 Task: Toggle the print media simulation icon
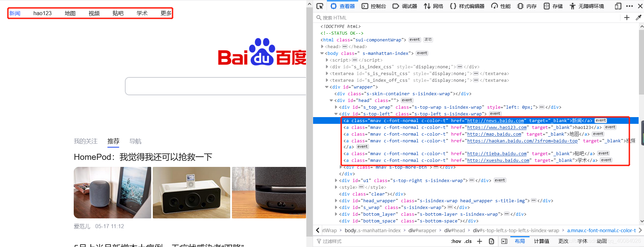[x=492, y=241]
